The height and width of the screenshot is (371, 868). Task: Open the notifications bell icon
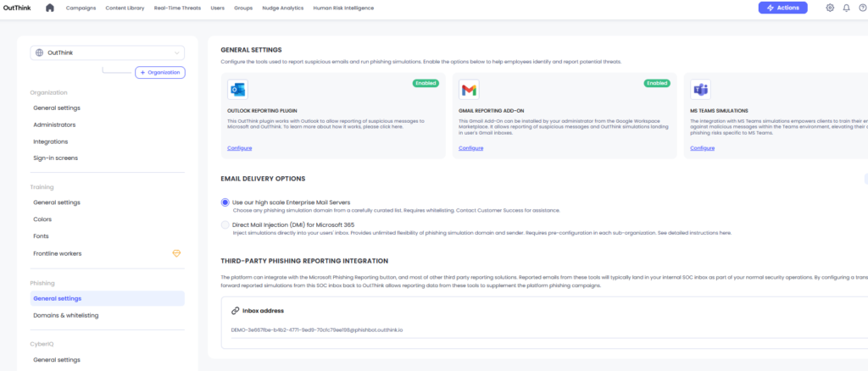tap(846, 8)
